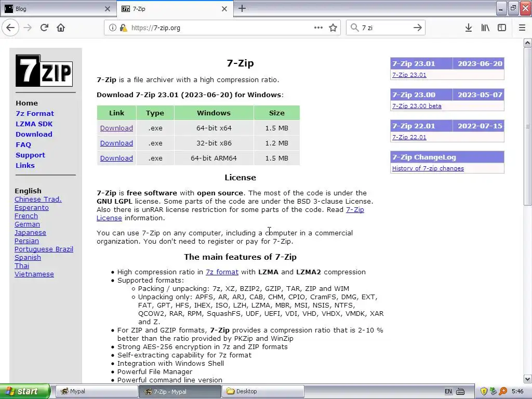Open the 7z format link in features
The image size is (532, 399).
point(222,272)
